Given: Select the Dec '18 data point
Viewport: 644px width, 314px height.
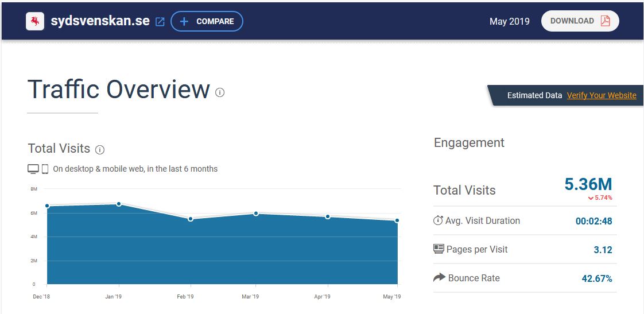Looking at the screenshot, I should point(47,206).
